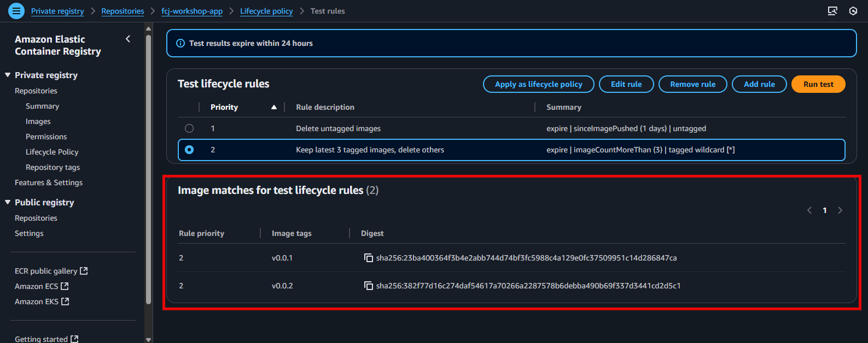Click the orange Run test button
This screenshot has width=868, height=343.
click(x=818, y=84)
